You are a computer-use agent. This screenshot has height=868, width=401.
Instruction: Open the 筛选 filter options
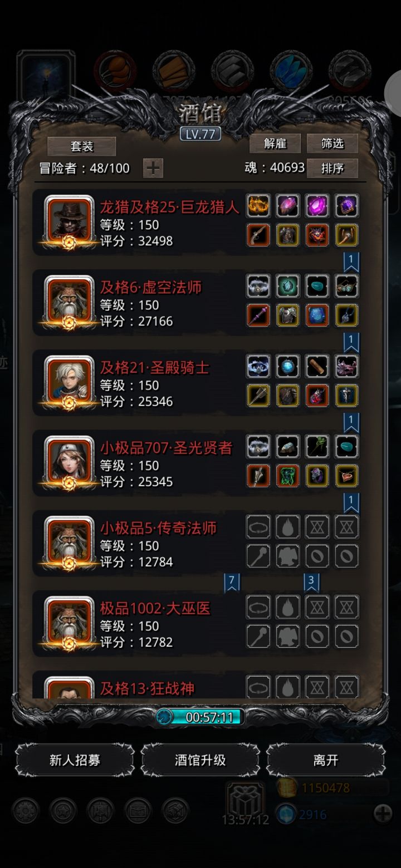pyautogui.click(x=332, y=144)
